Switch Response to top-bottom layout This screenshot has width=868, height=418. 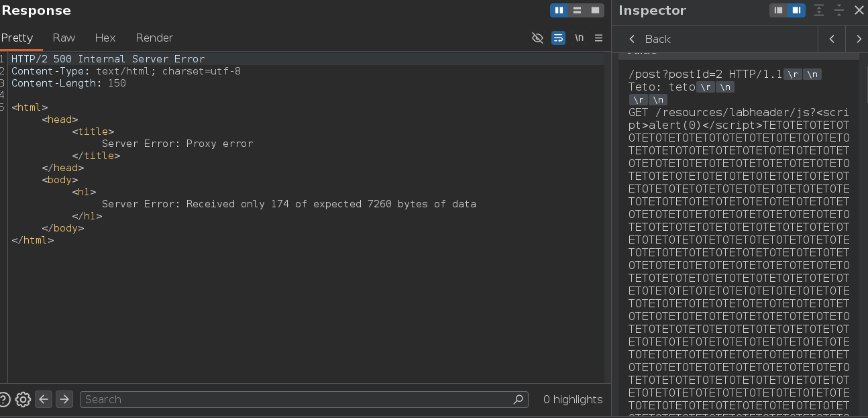[577, 10]
